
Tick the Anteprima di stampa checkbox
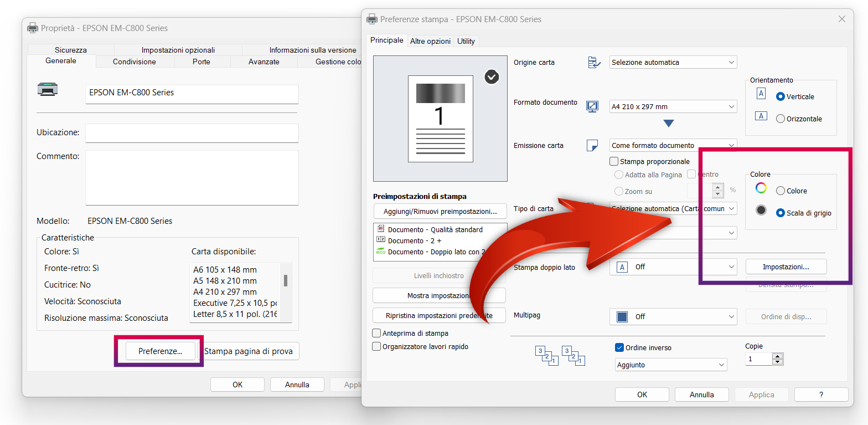point(377,333)
